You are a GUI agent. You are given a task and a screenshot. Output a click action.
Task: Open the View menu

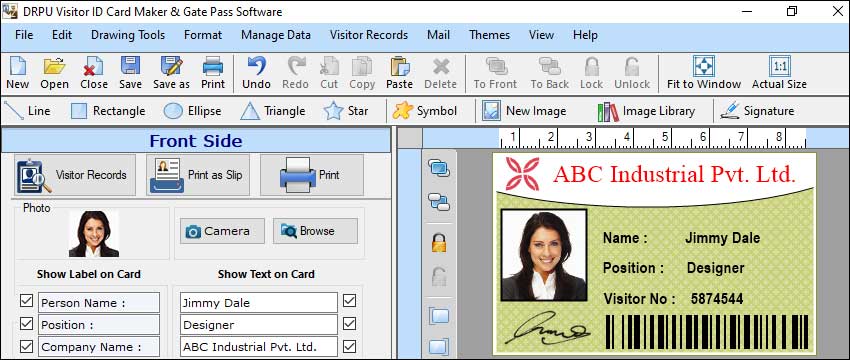(541, 35)
